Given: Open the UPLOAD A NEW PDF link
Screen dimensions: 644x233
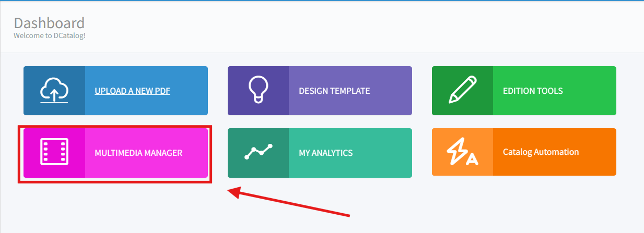Looking at the screenshot, I should (132, 91).
